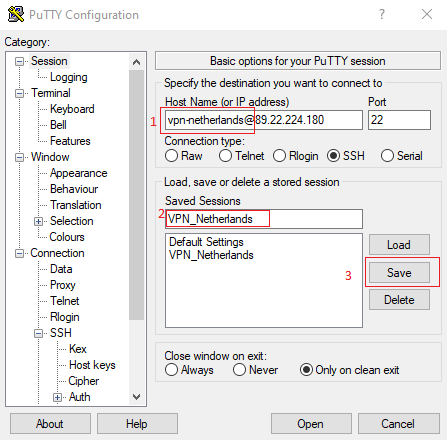Click the category tree scroll up arrow
This screenshot has width=447, height=440.
click(136, 62)
